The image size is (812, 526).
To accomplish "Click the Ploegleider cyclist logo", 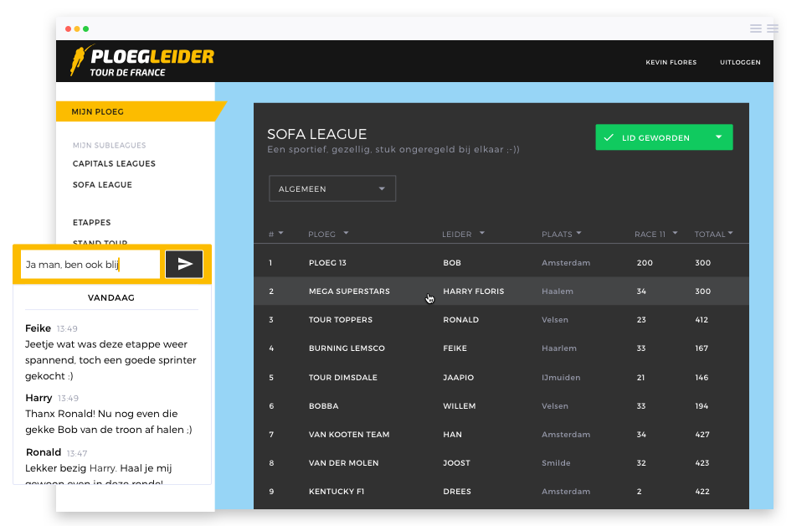I will click(x=82, y=60).
